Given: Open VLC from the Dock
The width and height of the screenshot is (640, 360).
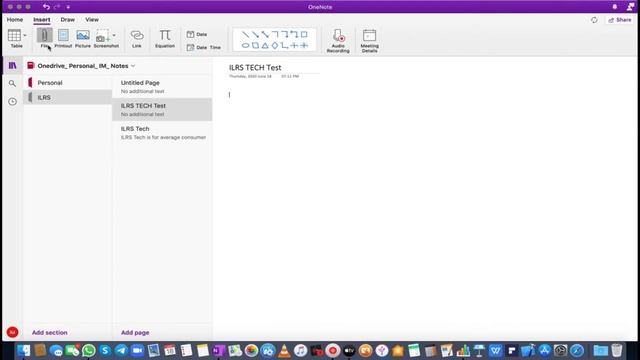Looking at the screenshot, I should (x=284, y=351).
